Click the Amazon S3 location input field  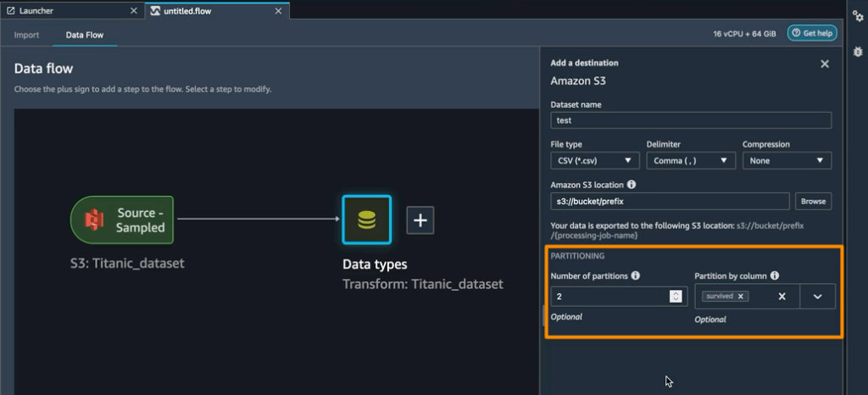[x=670, y=202]
